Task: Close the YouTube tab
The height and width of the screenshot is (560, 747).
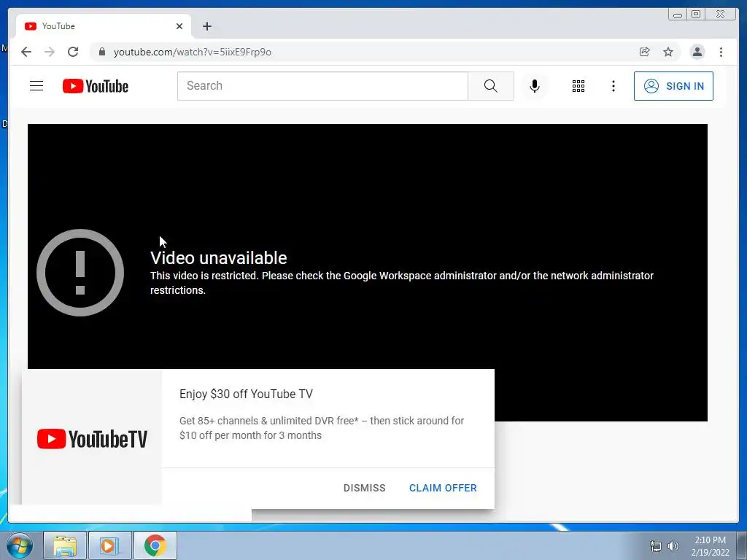Action: pyautogui.click(x=179, y=26)
